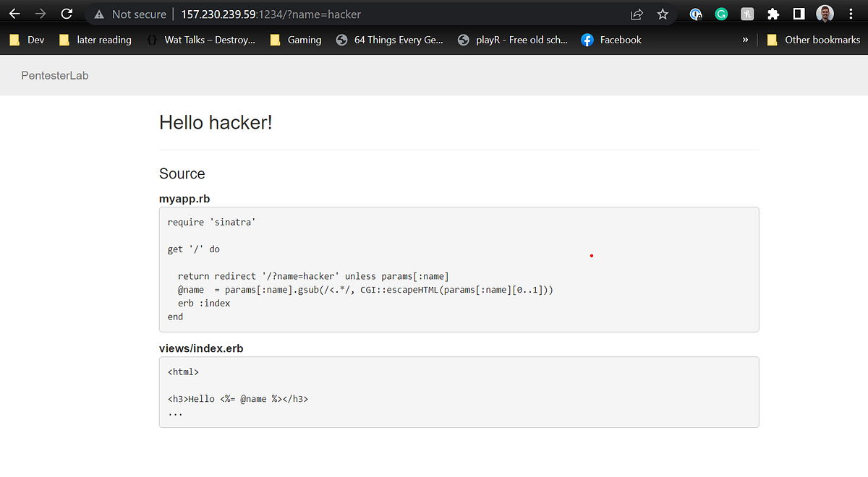Open the Extensions puzzle-piece menu

[x=774, y=13]
